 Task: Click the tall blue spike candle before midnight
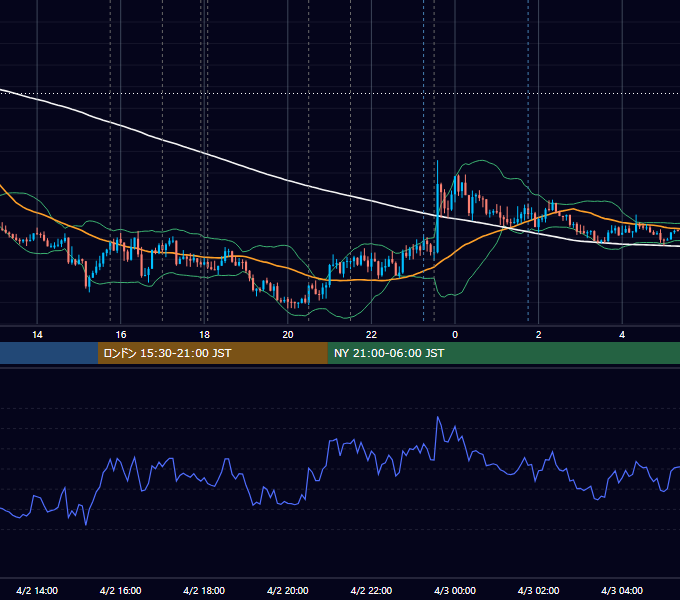tap(437, 206)
